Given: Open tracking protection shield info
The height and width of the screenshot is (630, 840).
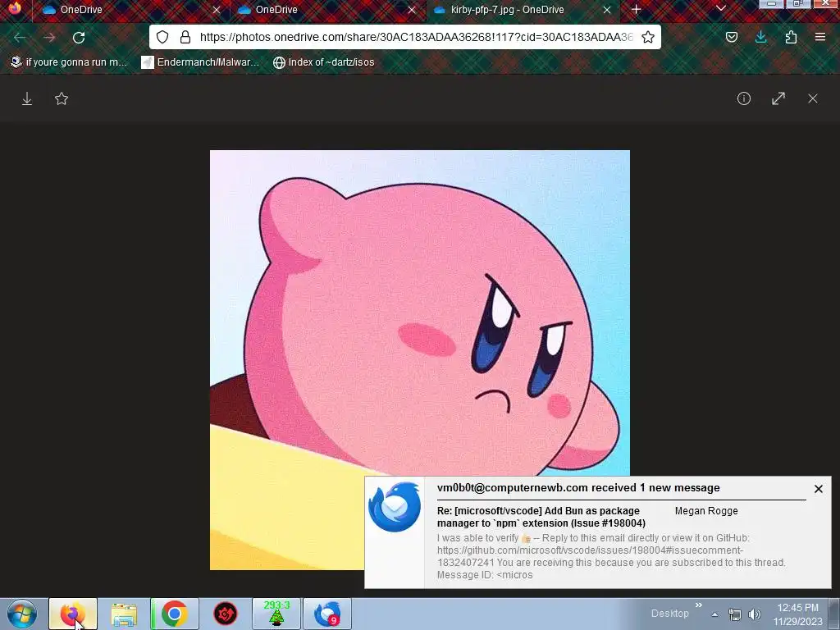Looking at the screenshot, I should pos(162,37).
